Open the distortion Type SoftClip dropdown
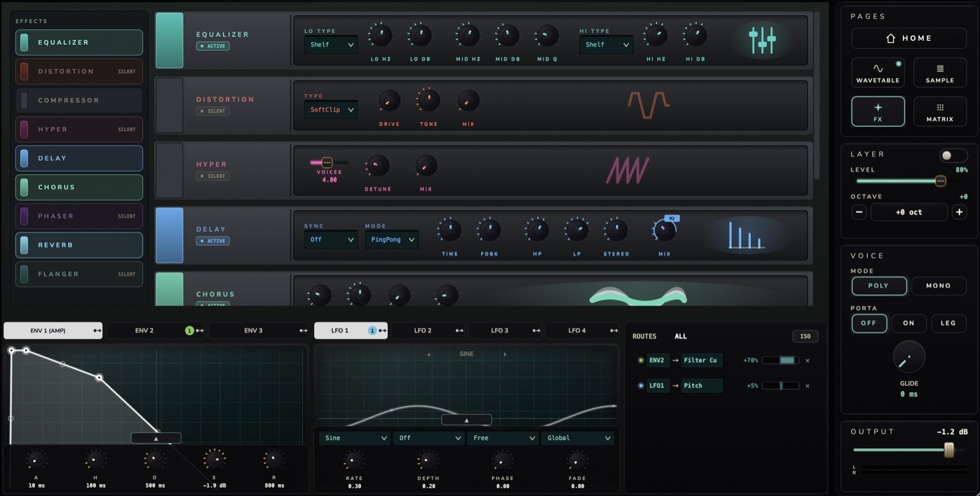This screenshot has width=980, height=496. coord(331,110)
